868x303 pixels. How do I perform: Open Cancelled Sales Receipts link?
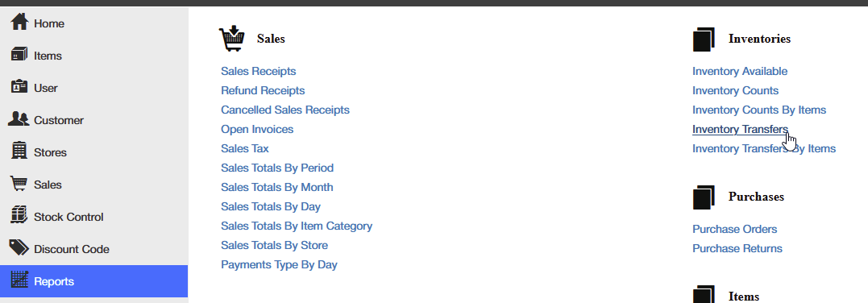click(285, 110)
